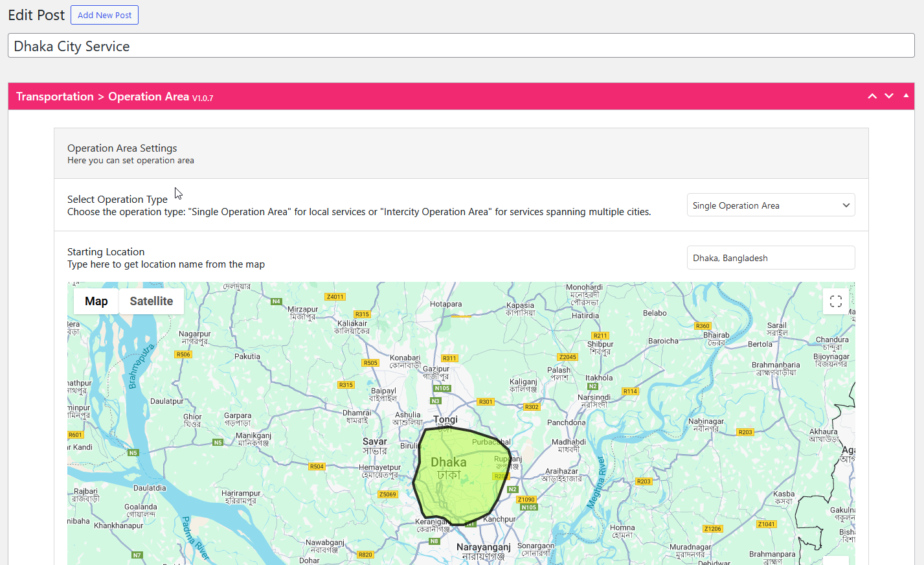Click the N2 road shield near Itakhola
The height and width of the screenshot is (565, 924).
592,386
